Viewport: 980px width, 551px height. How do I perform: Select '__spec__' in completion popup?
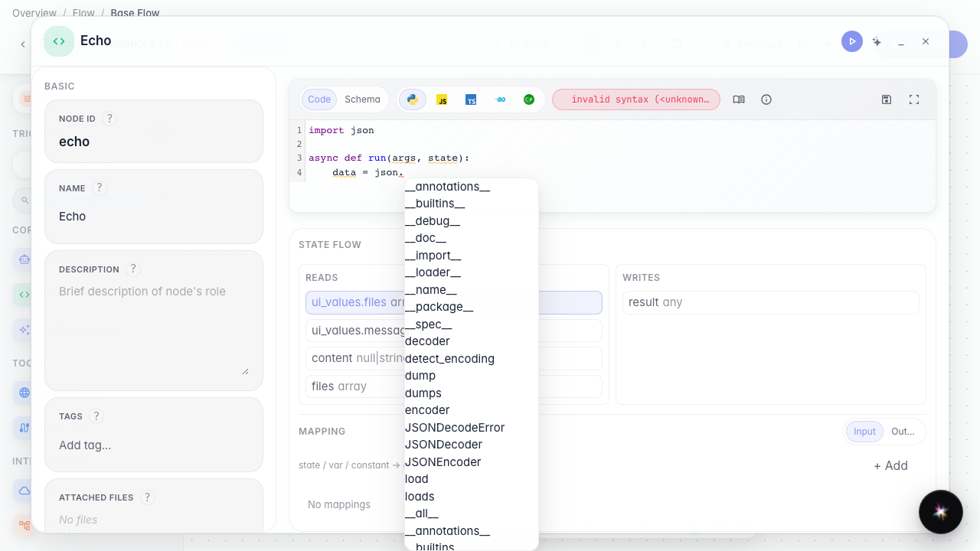pyautogui.click(x=471, y=324)
